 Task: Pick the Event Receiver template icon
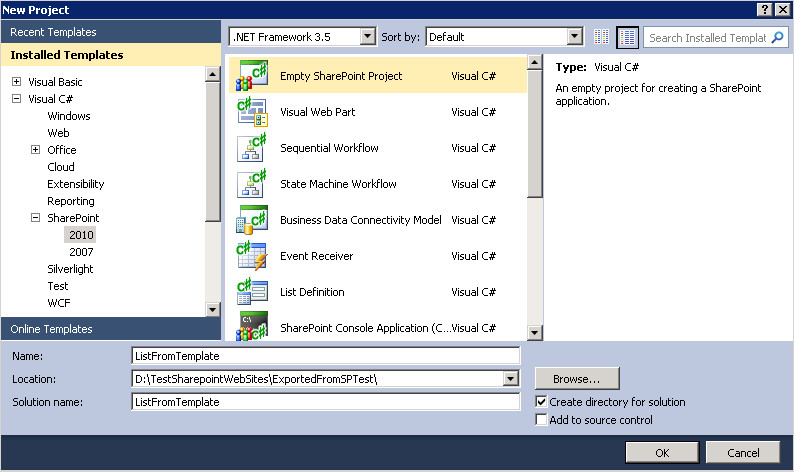252,255
